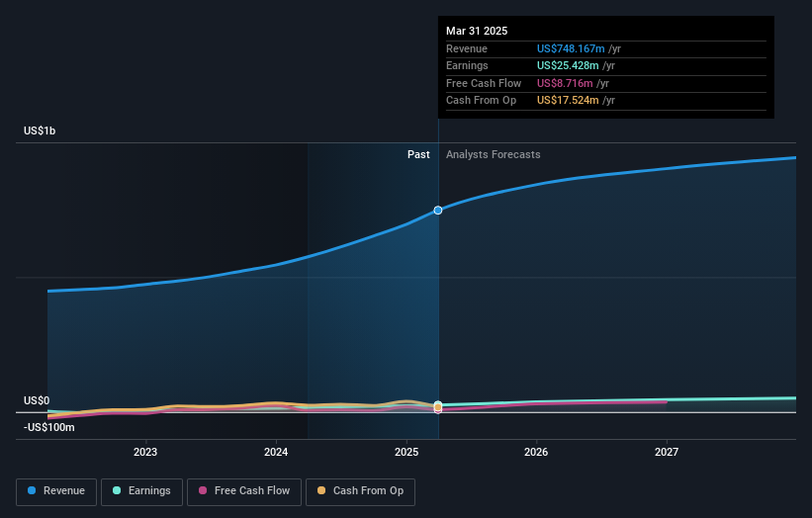
Task: Toggle the Revenue series in legend
Action: 56,491
